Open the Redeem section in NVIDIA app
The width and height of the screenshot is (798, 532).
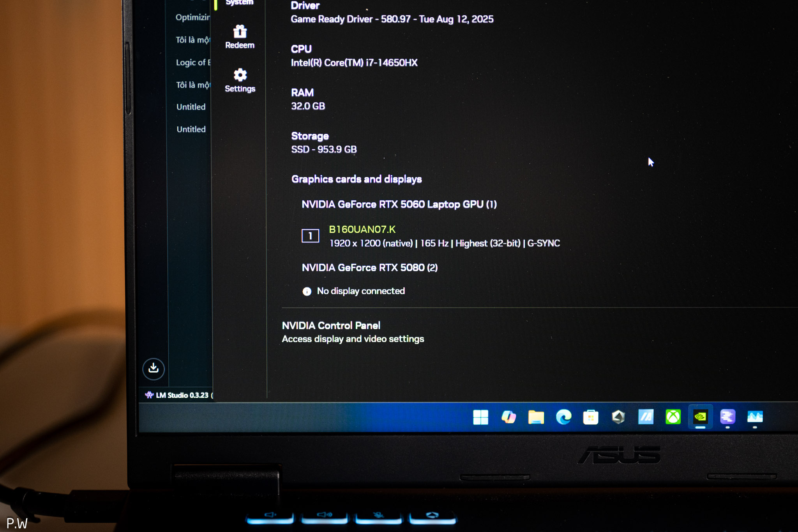(x=240, y=37)
